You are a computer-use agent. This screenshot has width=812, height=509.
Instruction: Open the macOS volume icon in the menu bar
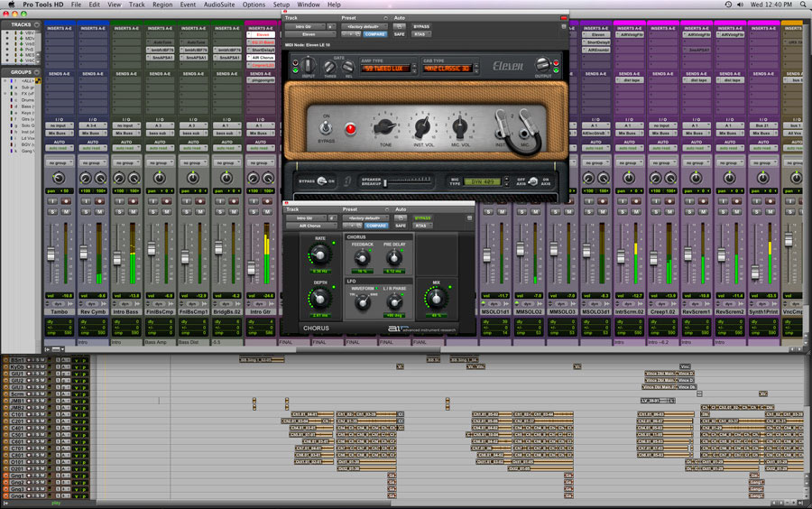pos(740,5)
